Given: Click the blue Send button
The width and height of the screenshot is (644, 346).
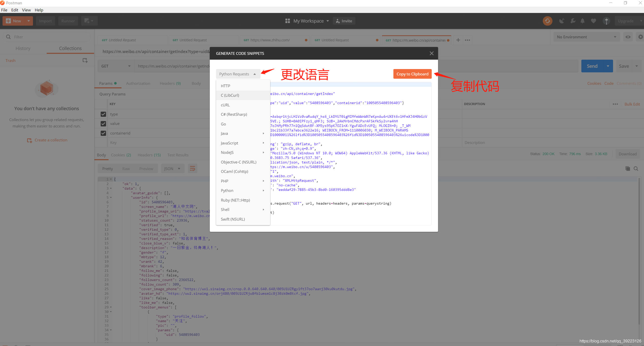Looking at the screenshot, I should 592,66.
